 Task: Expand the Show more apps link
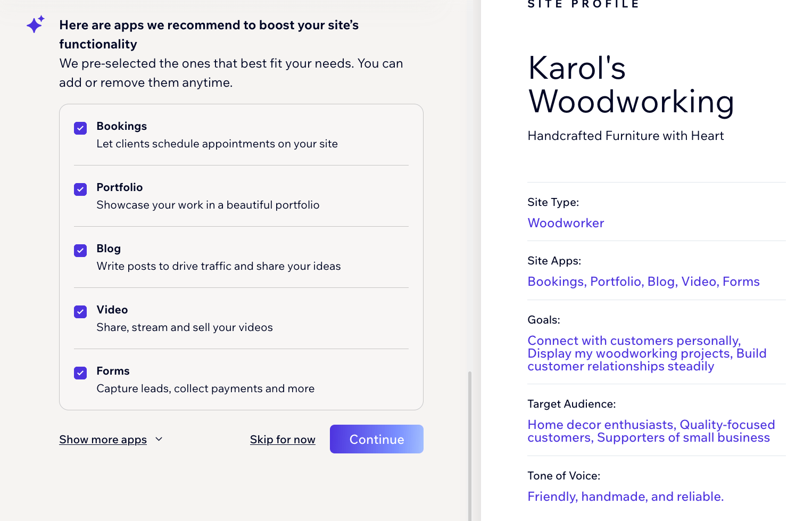(x=103, y=440)
